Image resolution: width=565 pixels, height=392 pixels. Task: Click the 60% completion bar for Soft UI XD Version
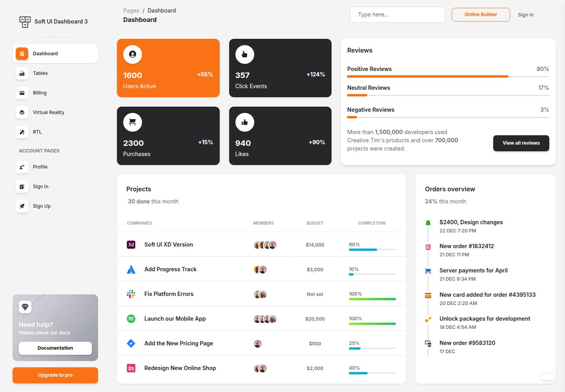tap(372, 250)
